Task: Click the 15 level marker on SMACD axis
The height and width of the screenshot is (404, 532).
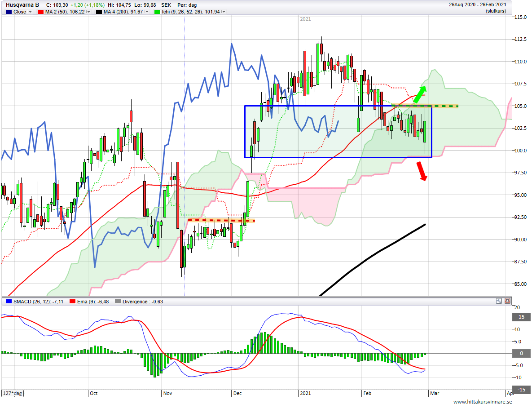Action: (x=522, y=317)
